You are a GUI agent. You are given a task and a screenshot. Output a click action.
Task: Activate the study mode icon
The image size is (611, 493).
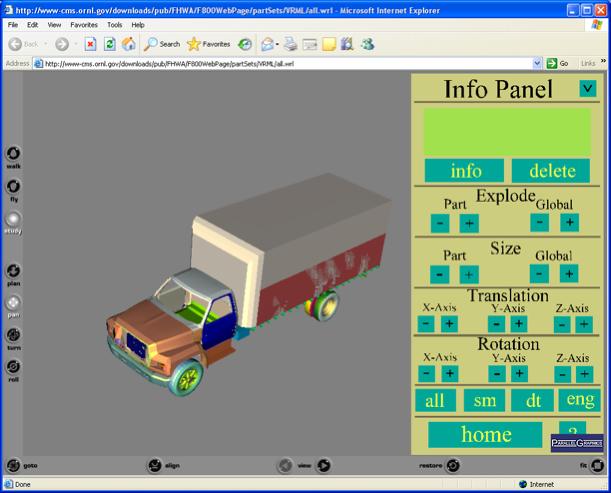pos(13,219)
